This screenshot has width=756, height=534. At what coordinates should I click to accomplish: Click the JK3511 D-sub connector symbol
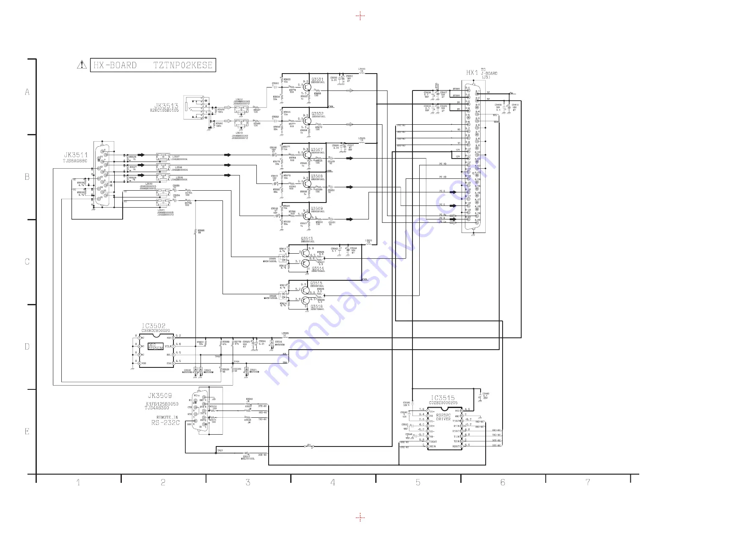click(103, 175)
